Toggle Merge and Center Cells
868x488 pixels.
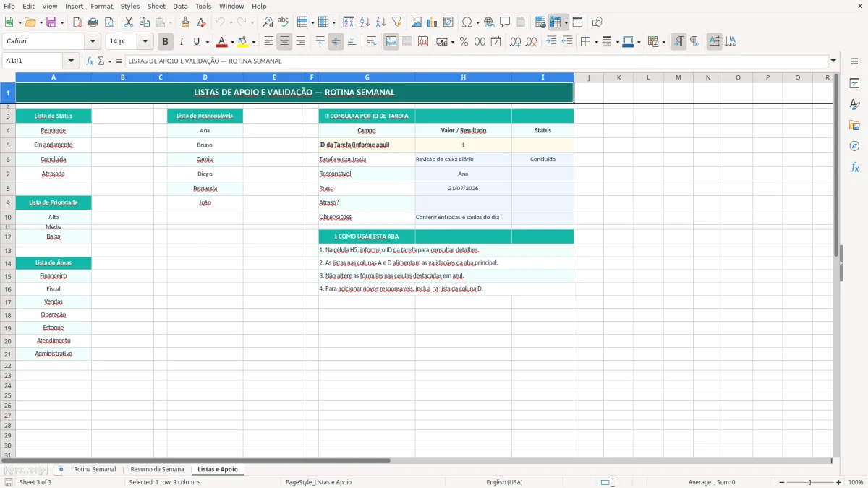tap(391, 42)
